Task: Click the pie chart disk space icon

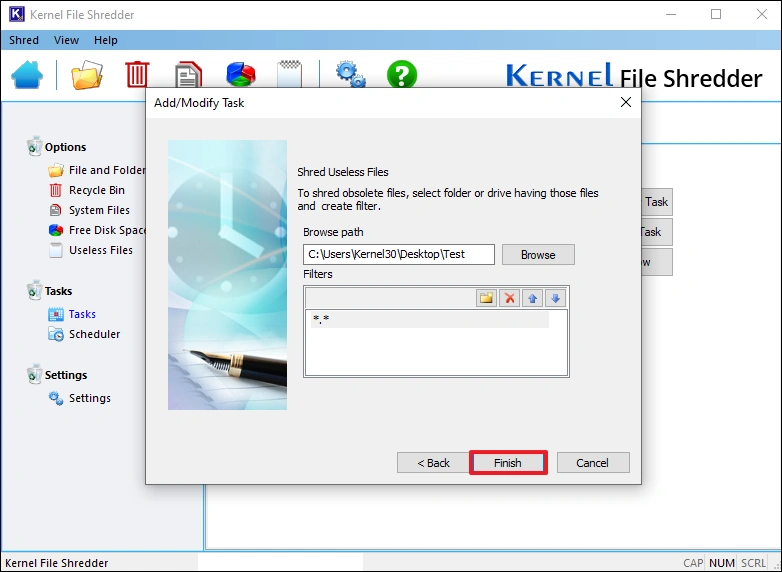Action: click(x=241, y=75)
